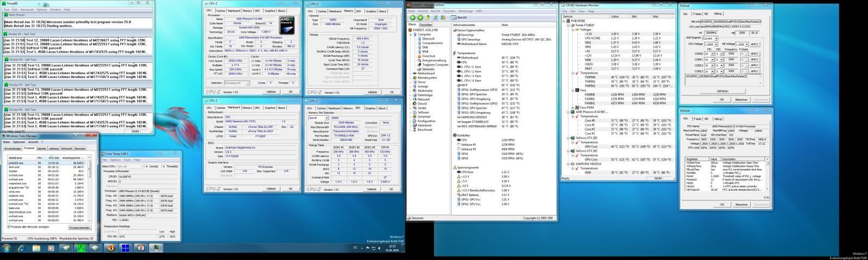The width and height of the screenshot is (868, 260).
Task: Click the EVEREST forward arrow button
Action: pyautogui.click(x=420, y=17)
